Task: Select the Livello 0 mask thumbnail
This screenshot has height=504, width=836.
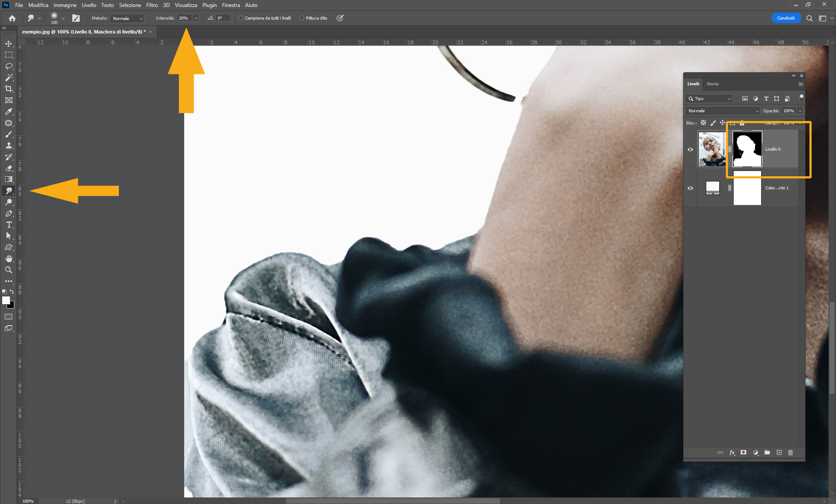Action: (x=747, y=149)
